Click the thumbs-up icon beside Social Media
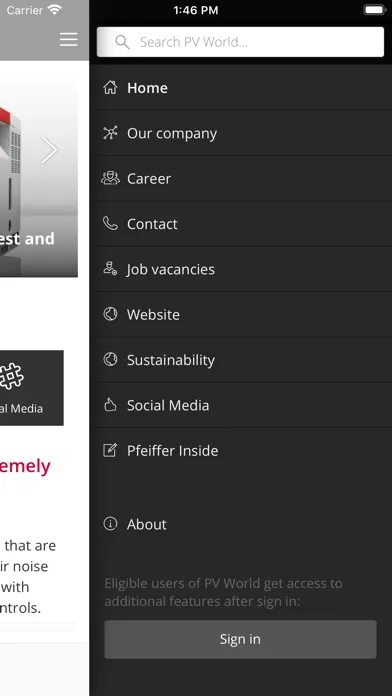This screenshot has height=696, width=392. pyautogui.click(x=110, y=404)
